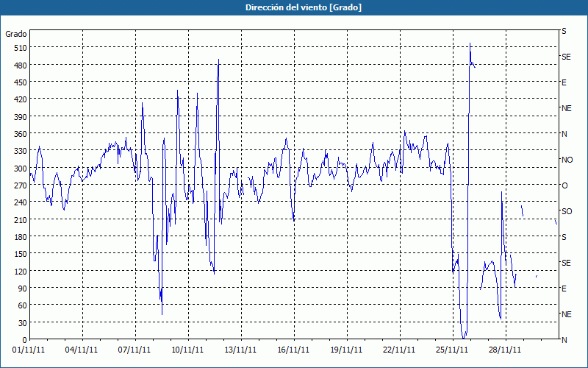588x368 pixels.
Task: Pick the 270 y-axis value
Action: click(21, 185)
